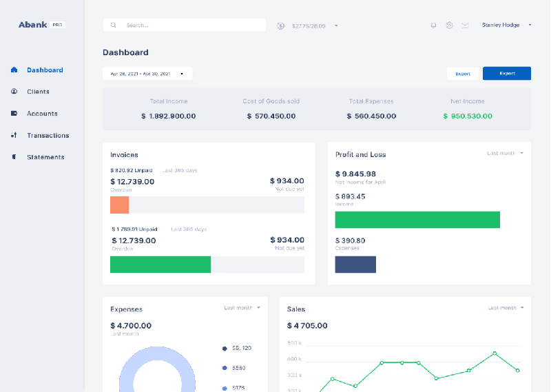Open the date range dropdown Apr 2021

(x=147, y=74)
